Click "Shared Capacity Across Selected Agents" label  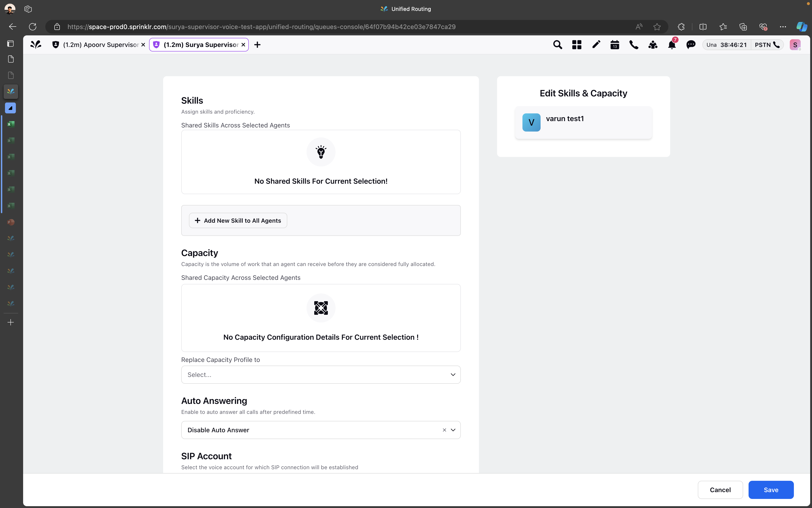click(x=241, y=278)
